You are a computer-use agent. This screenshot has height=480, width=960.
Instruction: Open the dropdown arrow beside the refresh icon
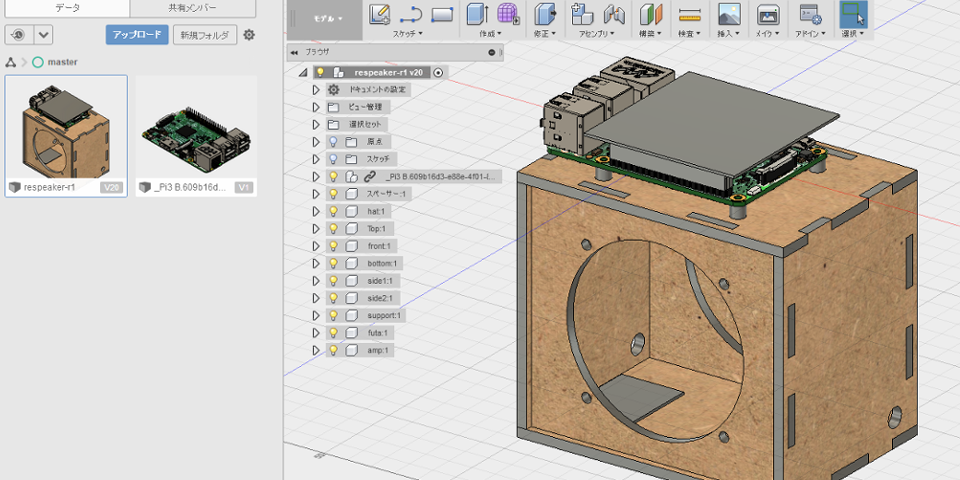click(43, 35)
